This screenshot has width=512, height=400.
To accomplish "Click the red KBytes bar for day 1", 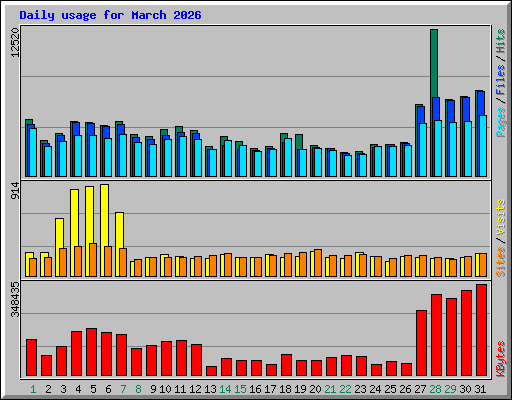I will tap(31, 358).
